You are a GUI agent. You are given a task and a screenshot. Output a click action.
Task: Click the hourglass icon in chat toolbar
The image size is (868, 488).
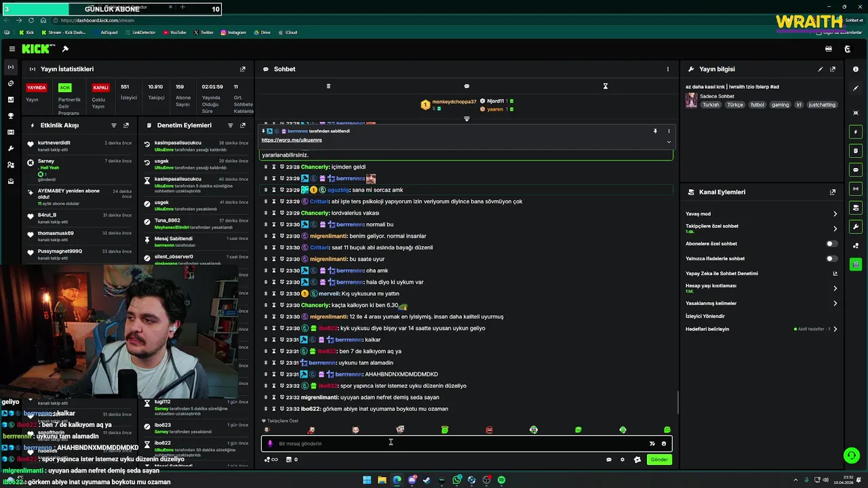pos(606,86)
